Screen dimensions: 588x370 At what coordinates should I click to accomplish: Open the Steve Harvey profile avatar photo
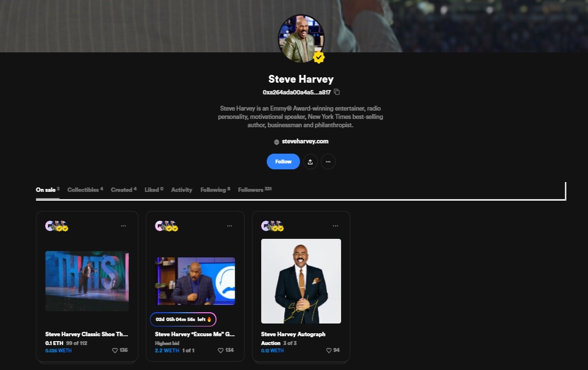(301, 38)
